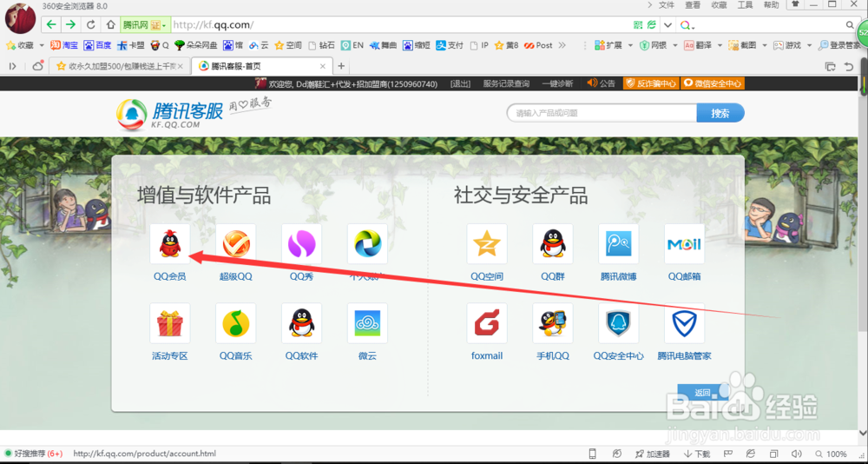868x464 pixels.
Task: Expand the 腾讯网 site certificate dropdown
Action: click(x=164, y=25)
